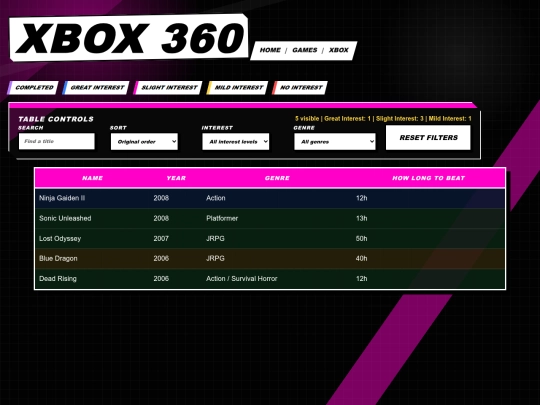Choose the Mild Interest legend tag
Screen dimensions: 540x405
tap(237, 87)
